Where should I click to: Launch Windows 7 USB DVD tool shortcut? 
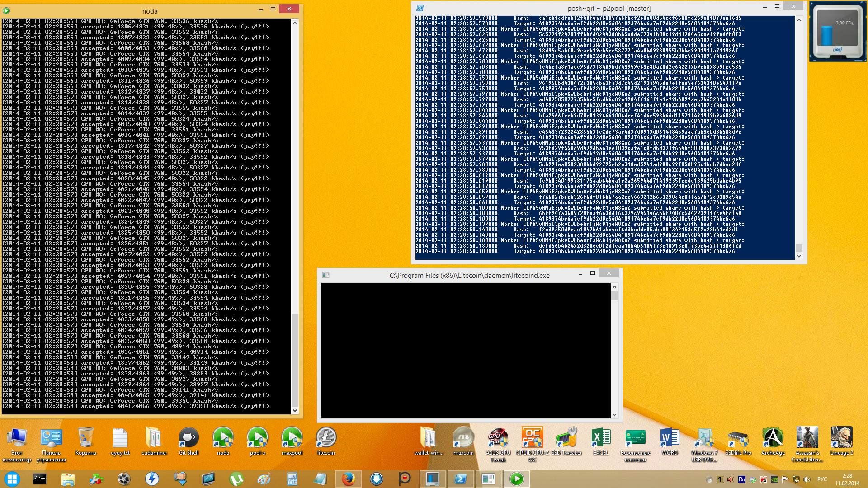(704, 445)
